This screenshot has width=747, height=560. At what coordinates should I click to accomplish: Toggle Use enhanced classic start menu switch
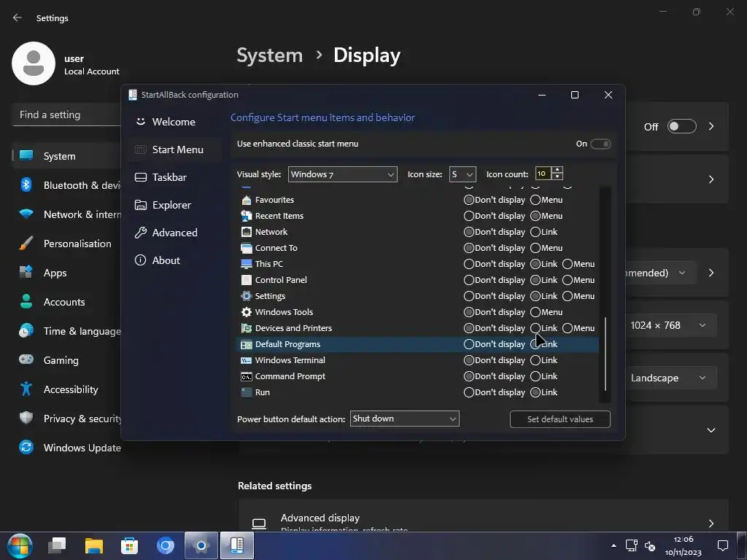[x=600, y=144]
